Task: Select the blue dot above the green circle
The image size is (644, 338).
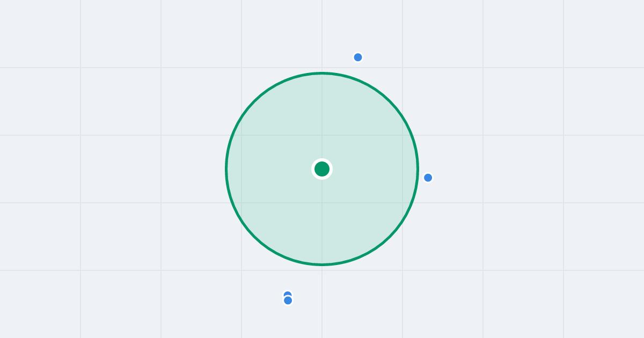Action: pos(358,57)
